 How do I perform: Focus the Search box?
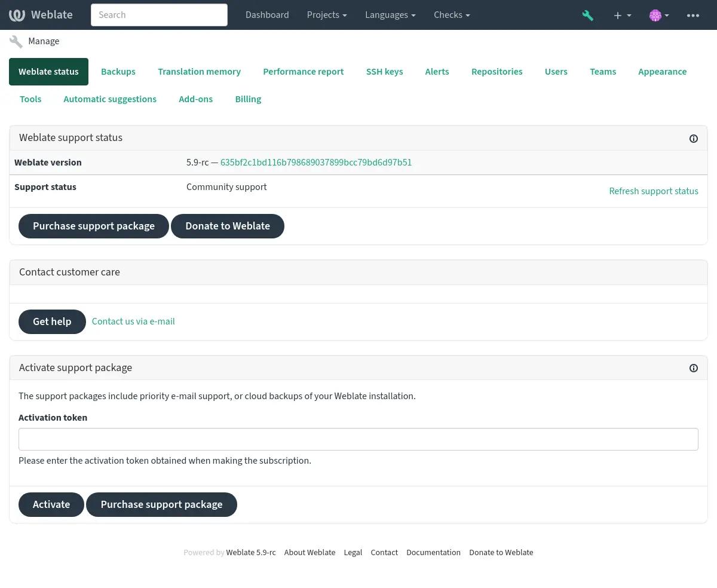click(x=159, y=15)
